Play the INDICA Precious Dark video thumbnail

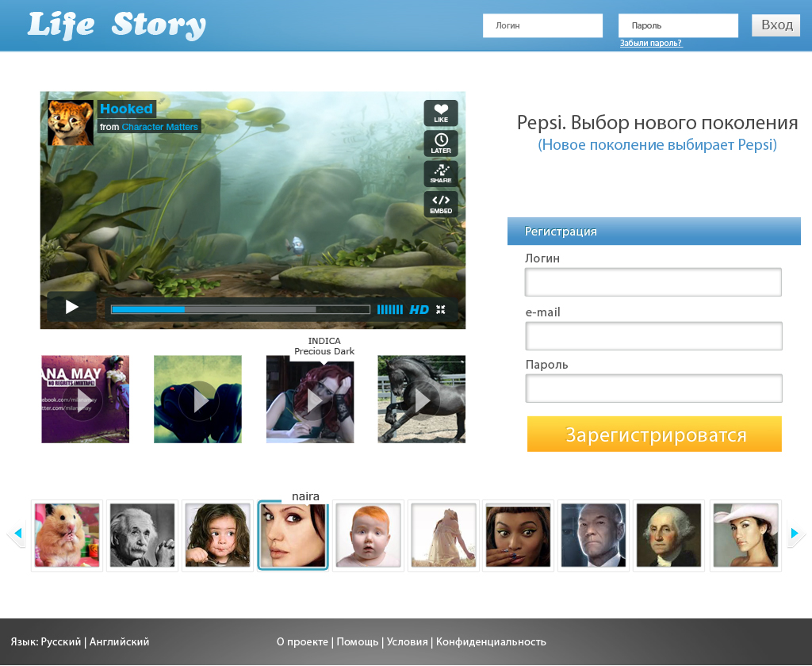(310, 400)
